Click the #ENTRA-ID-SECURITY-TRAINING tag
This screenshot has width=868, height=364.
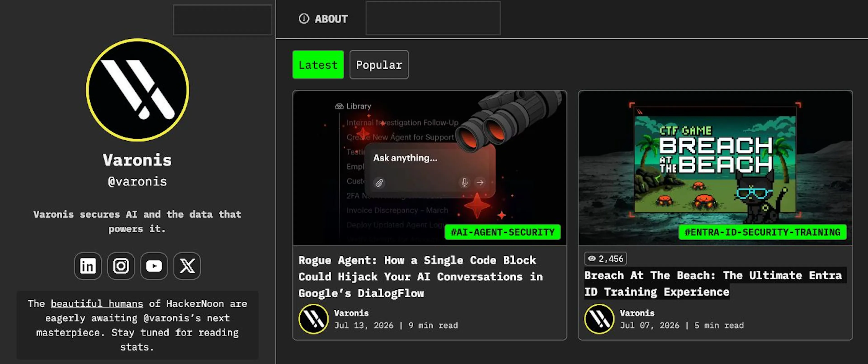[762, 232]
